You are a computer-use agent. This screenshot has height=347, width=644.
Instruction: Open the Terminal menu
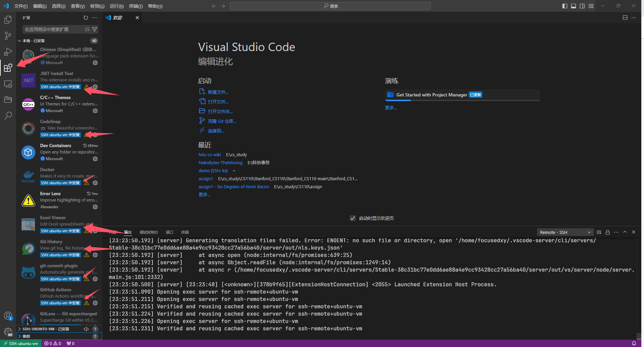point(136,6)
